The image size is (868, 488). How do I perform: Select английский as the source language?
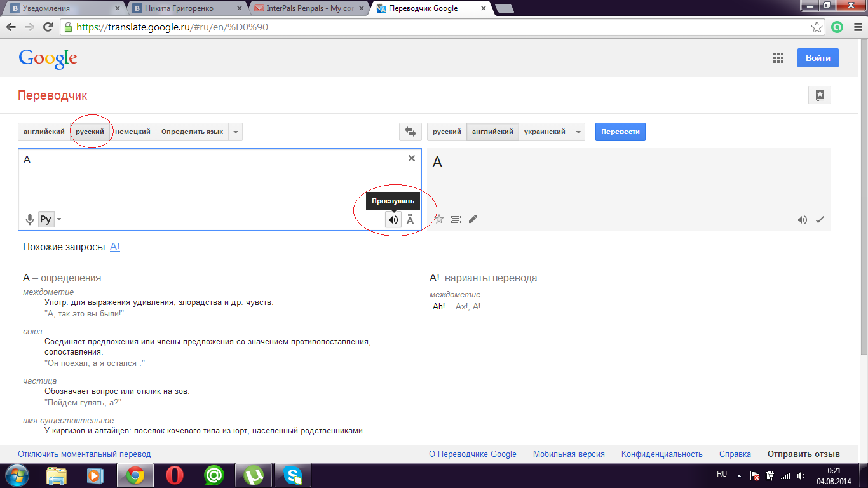click(x=44, y=132)
